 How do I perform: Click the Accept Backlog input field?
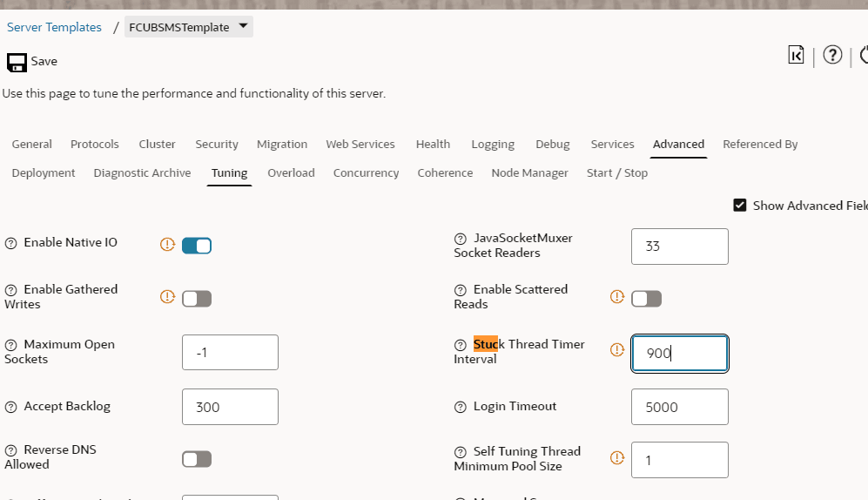(x=230, y=407)
